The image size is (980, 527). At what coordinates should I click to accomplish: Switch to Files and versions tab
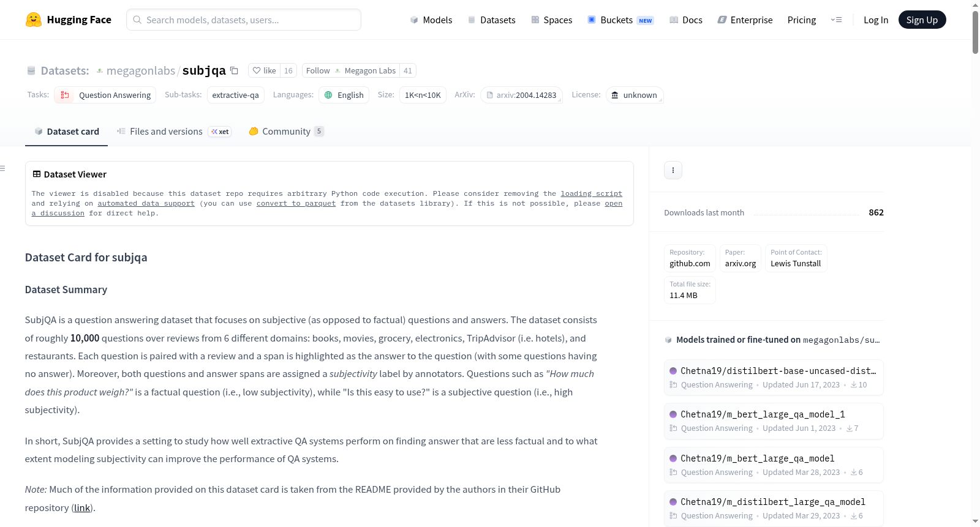pyautogui.click(x=174, y=131)
